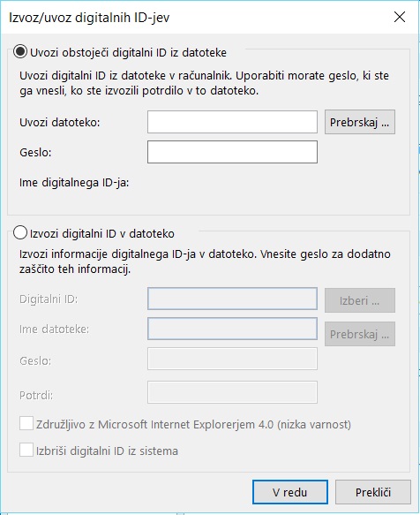This screenshot has height=515, width=420.
Task: Open file browser with upper 'Prebrskaj ...' button
Action: coord(360,122)
